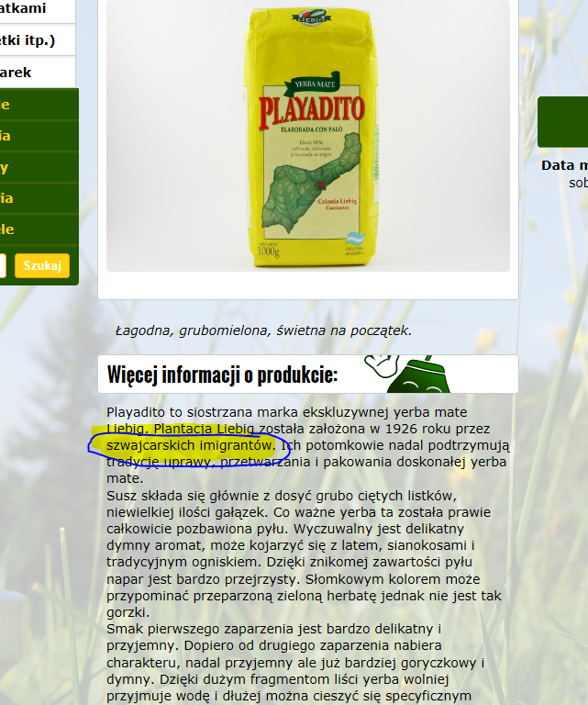Click the line 'charakteru, nadal przyjemny ale już bardziej goryczkowy i'
Viewport: 588px width, 705px height.
coord(295,663)
